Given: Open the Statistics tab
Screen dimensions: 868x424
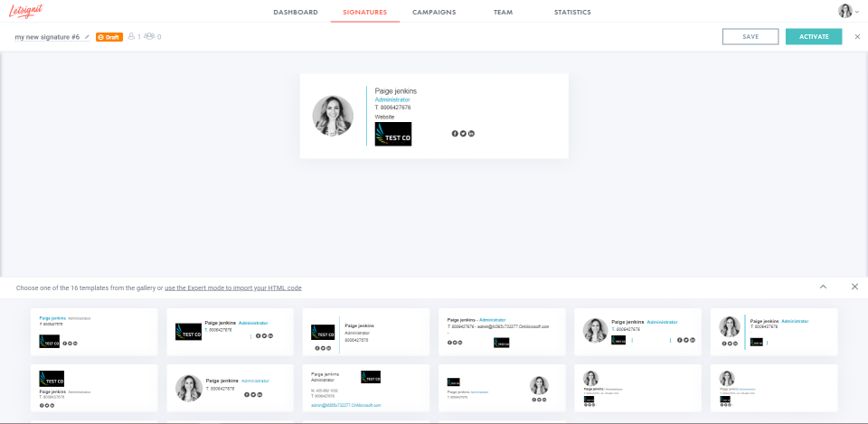Looking at the screenshot, I should point(572,12).
